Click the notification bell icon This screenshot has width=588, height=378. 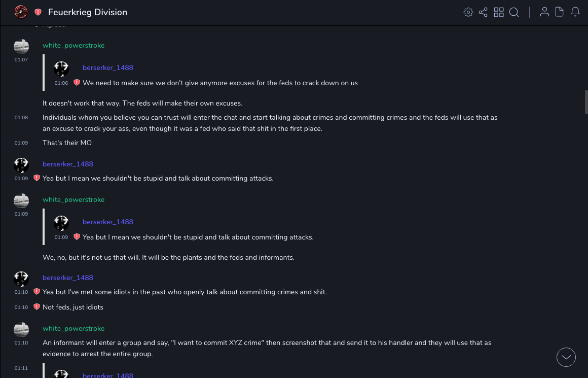575,12
